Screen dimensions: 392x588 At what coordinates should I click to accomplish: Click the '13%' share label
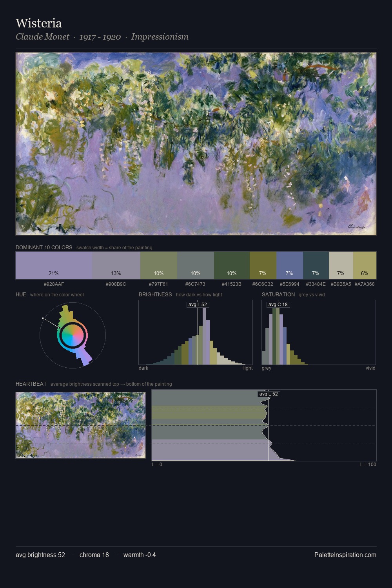[x=116, y=273]
